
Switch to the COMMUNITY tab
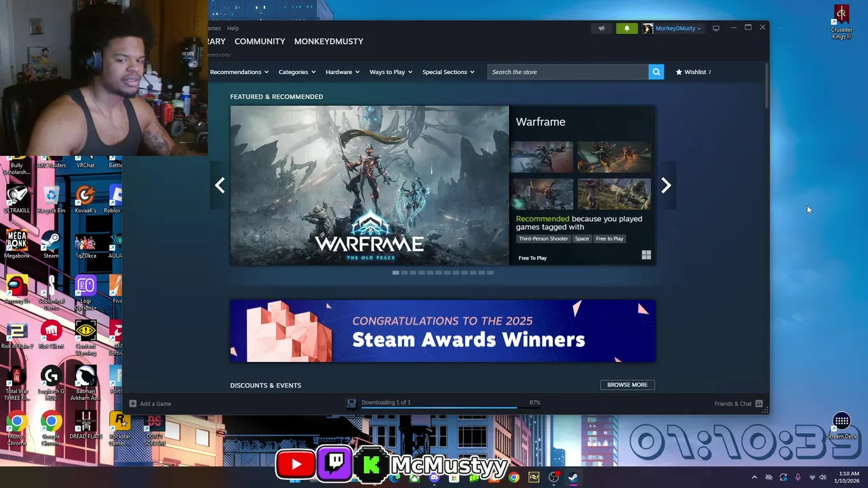pyautogui.click(x=260, y=41)
